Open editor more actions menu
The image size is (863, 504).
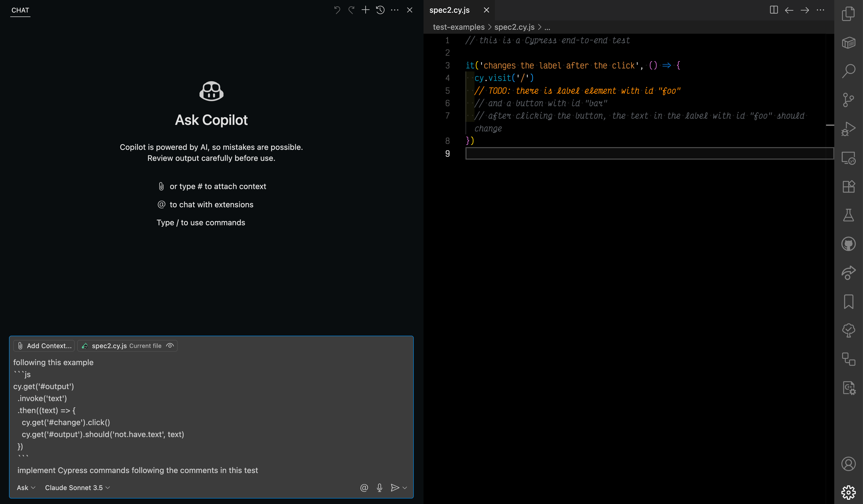821,10
